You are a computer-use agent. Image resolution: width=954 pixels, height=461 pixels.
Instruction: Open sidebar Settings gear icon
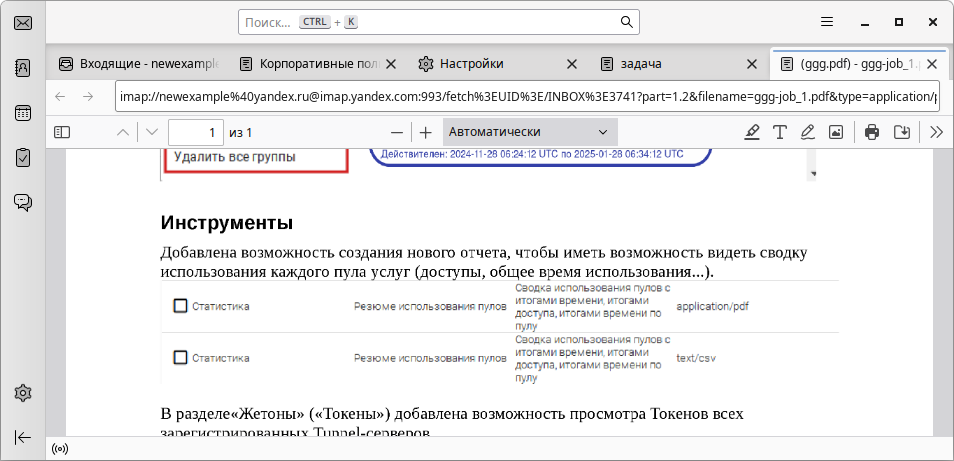coord(23,393)
